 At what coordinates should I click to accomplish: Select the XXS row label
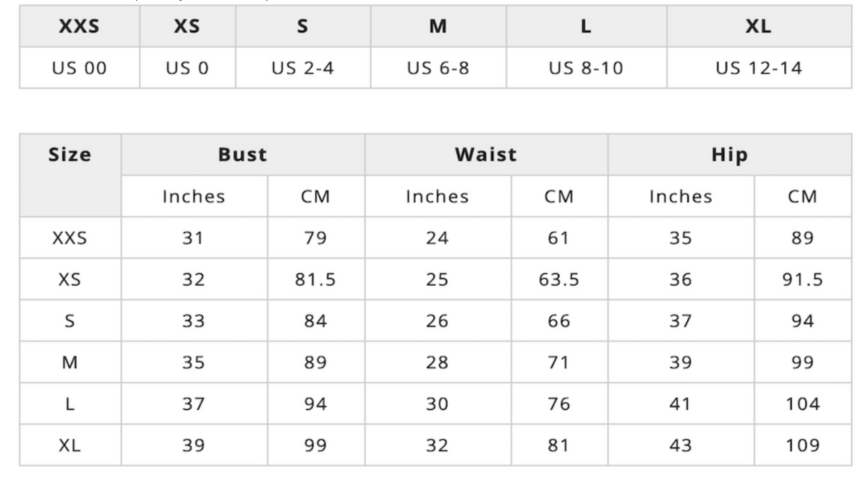click(70, 238)
